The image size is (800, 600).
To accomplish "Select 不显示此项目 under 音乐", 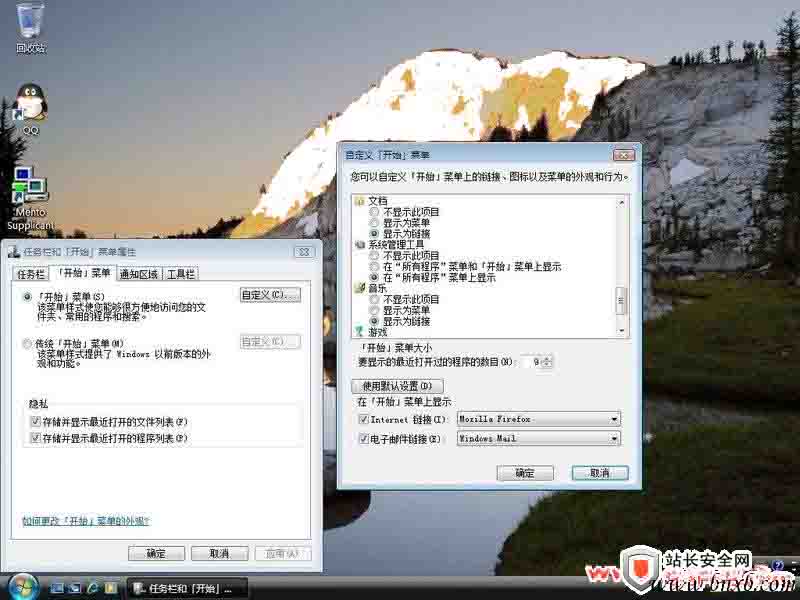I will [375, 299].
